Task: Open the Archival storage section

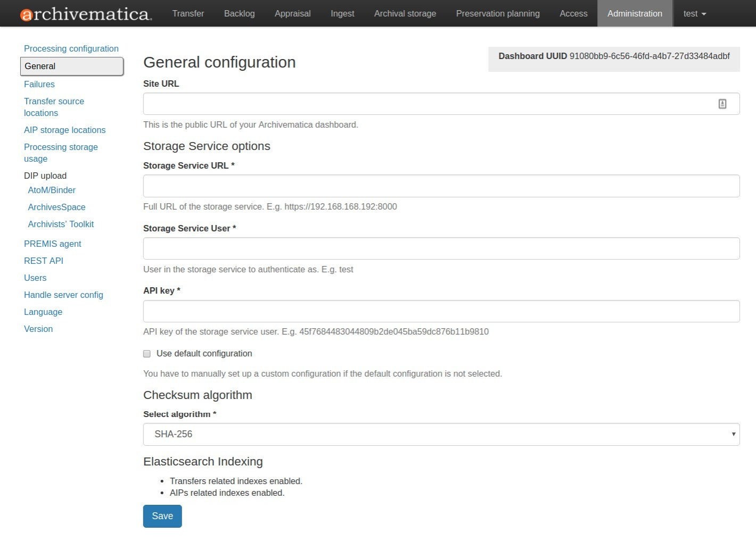Action: tap(405, 13)
